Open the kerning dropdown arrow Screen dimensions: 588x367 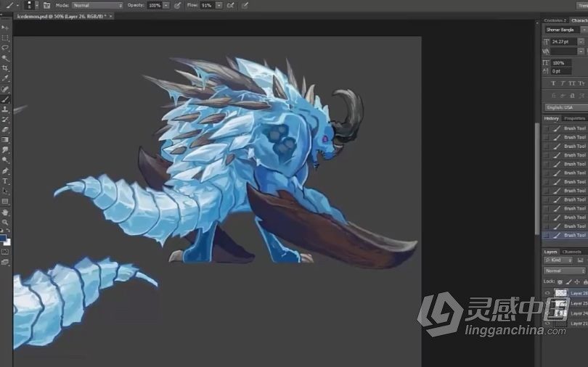(x=581, y=51)
